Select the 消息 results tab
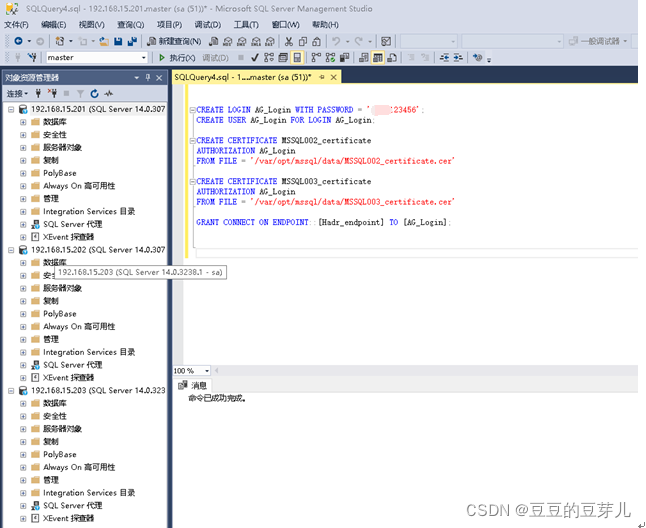646x528 pixels. point(193,385)
